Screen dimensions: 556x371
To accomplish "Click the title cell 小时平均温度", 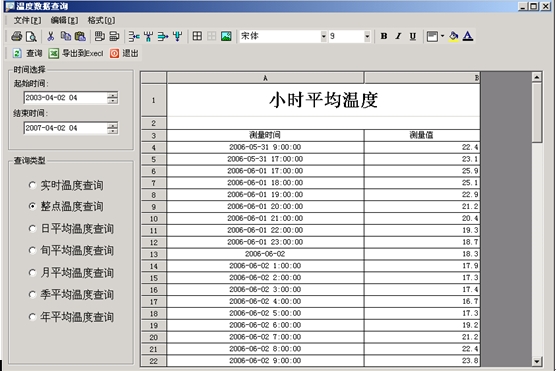I will click(x=323, y=100).
